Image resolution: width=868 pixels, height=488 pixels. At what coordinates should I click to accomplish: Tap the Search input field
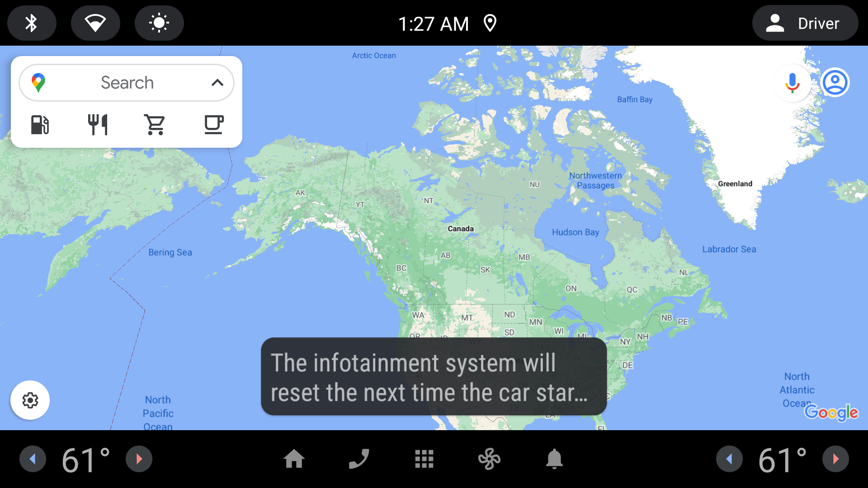tap(127, 82)
